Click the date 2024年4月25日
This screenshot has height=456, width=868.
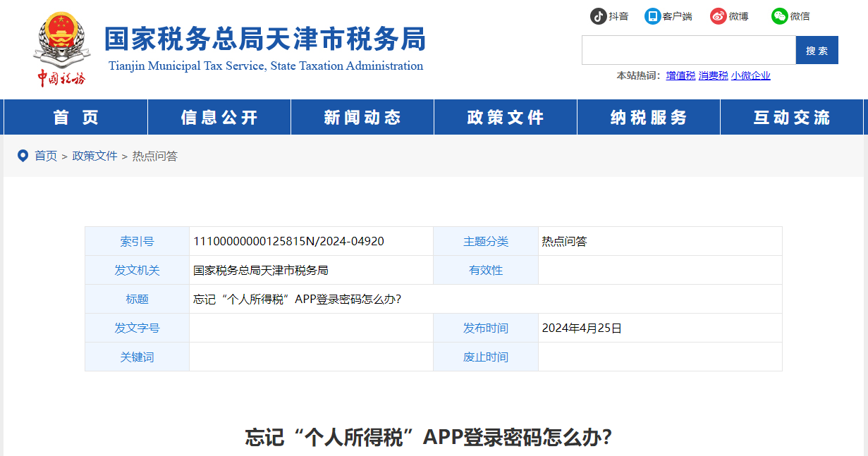pos(582,328)
